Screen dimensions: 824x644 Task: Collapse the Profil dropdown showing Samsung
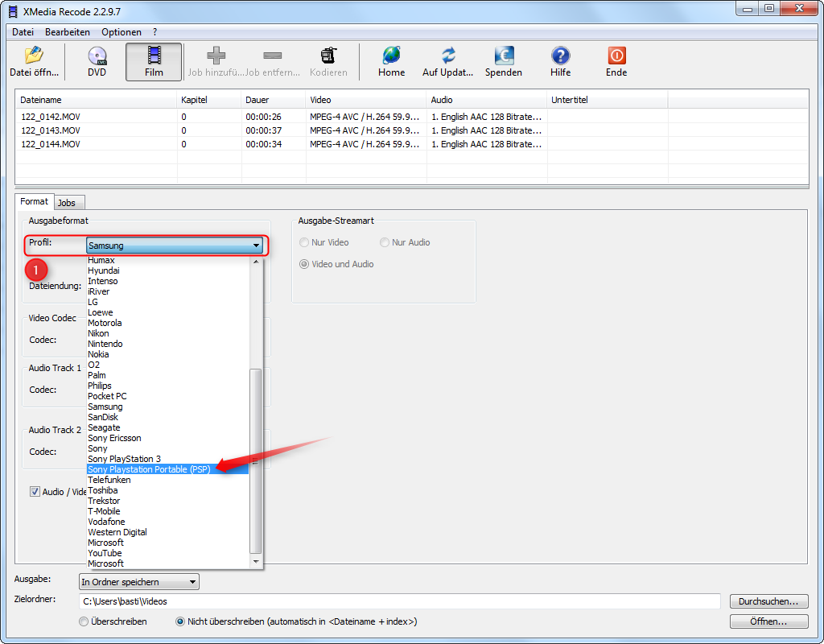click(256, 246)
